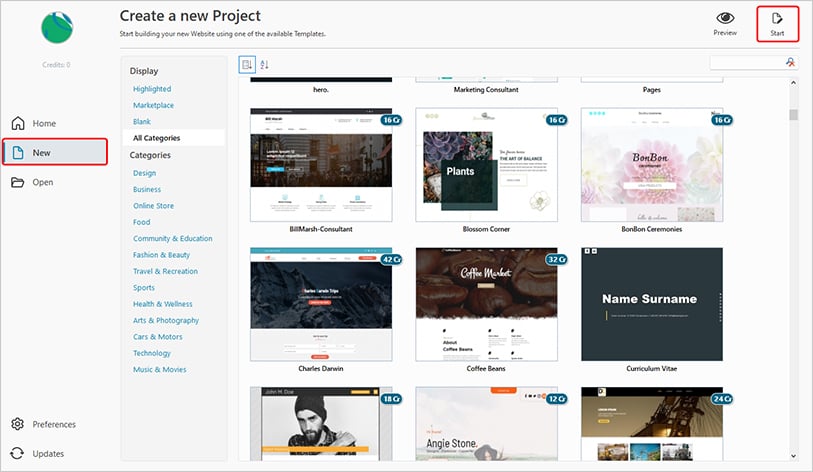Viewport: 813px width, 472px height.
Task: Click the Pages template label
Action: tap(652, 90)
